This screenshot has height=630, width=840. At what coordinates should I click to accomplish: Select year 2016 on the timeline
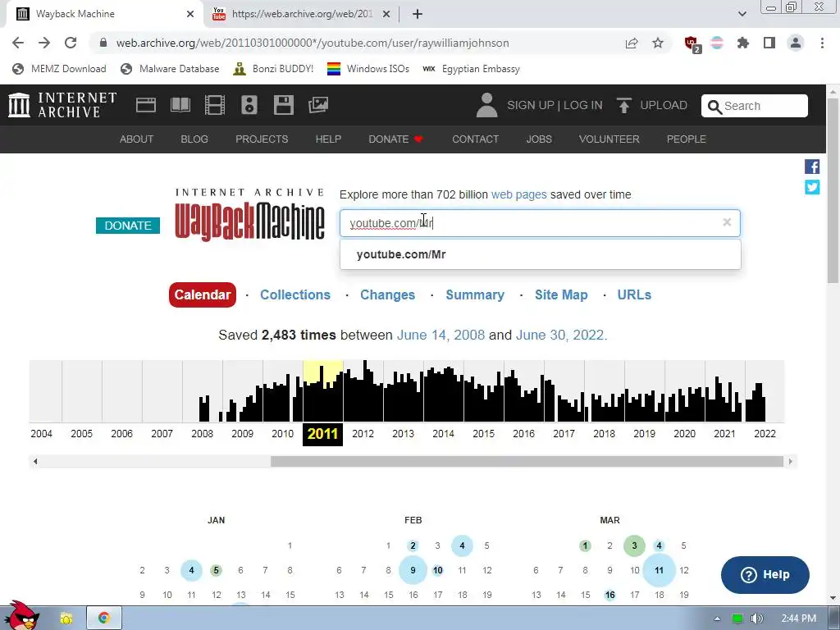[524, 433]
